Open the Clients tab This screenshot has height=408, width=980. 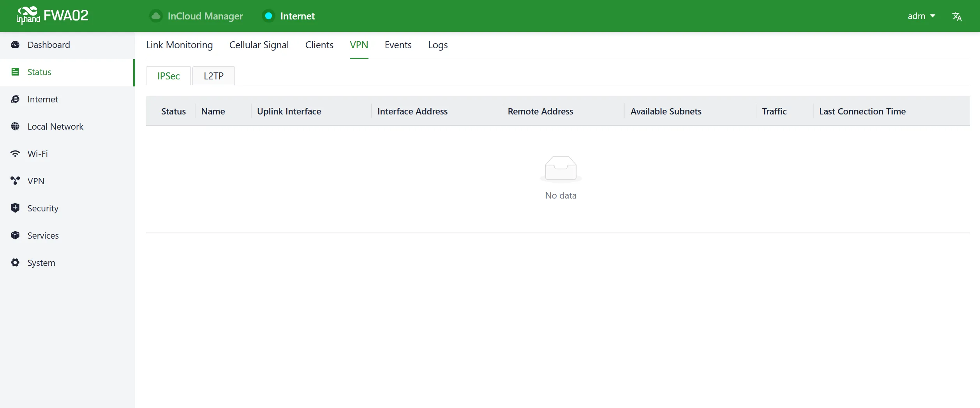[x=319, y=45]
